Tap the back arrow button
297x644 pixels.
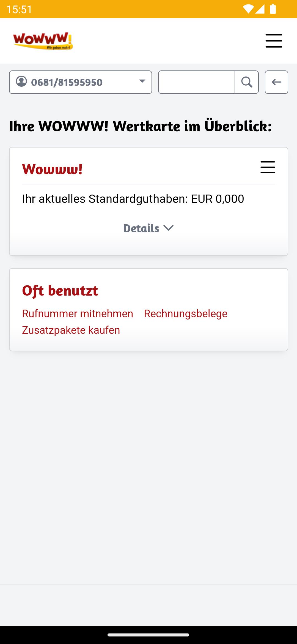coord(276,82)
